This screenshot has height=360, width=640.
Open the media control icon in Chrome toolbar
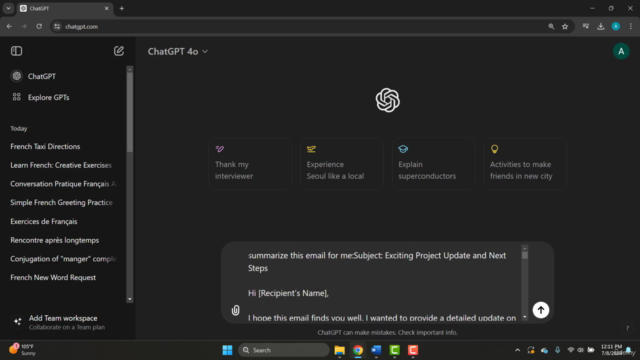coord(586,27)
